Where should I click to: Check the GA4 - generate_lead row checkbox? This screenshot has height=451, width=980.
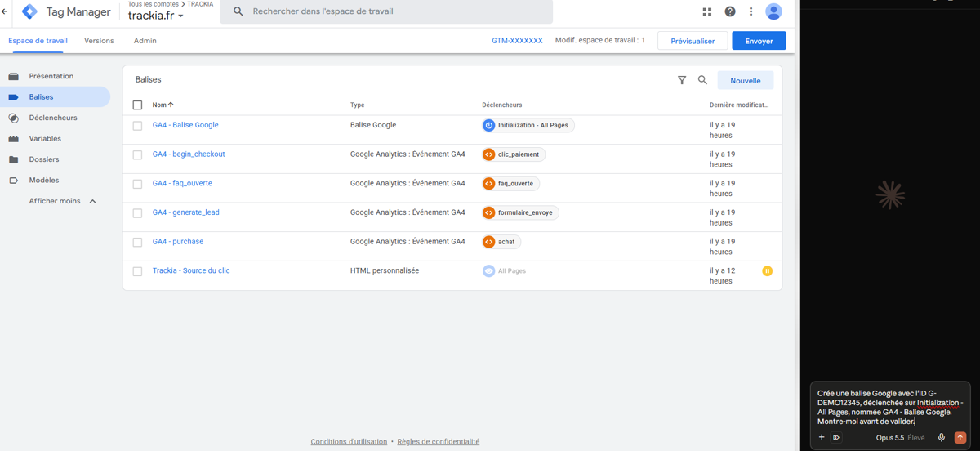click(137, 213)
